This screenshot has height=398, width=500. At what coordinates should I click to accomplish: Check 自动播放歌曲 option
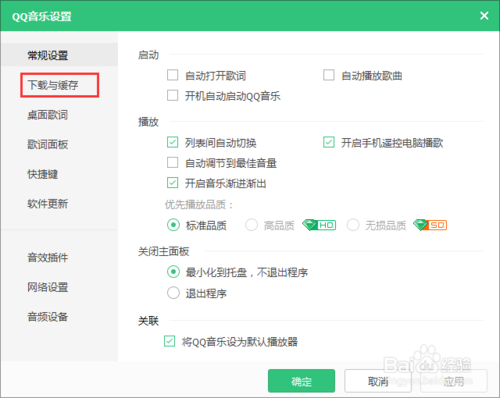[x=329, y=75]
